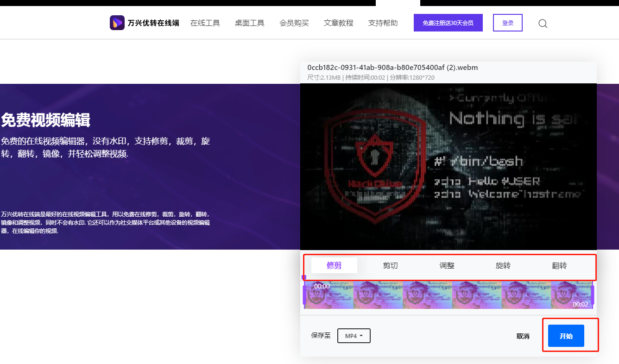Choose the 翻转 tab
This screenshot has height=364, width=619.
point(559,265)
